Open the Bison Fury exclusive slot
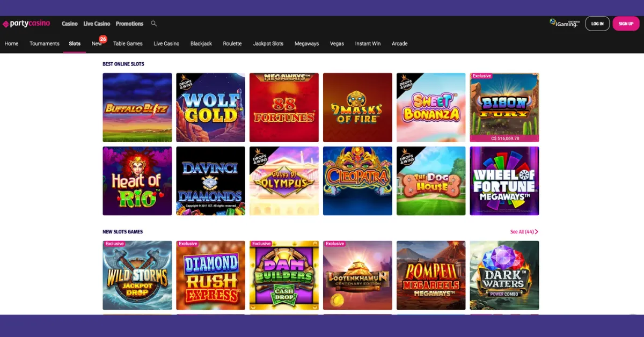 504,107
